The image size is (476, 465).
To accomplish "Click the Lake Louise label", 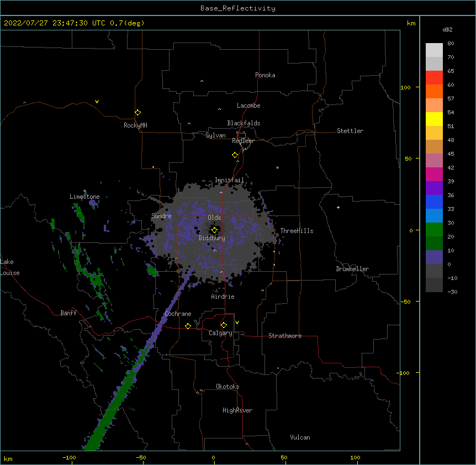I will point(9,267).
